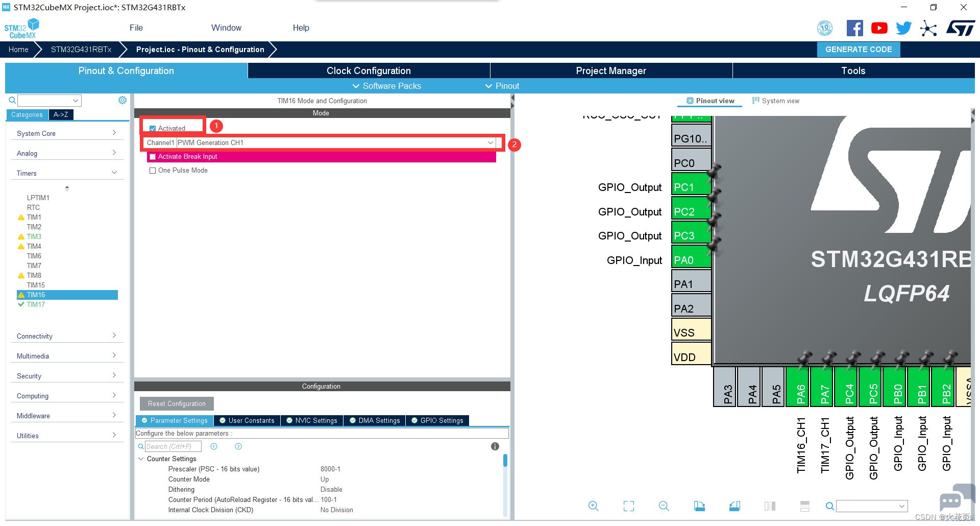Image resolution: width=980 pixels, height=526 pixels.
Task: Uncheck the Activated checkbox
Action: [x=153, y=129]
